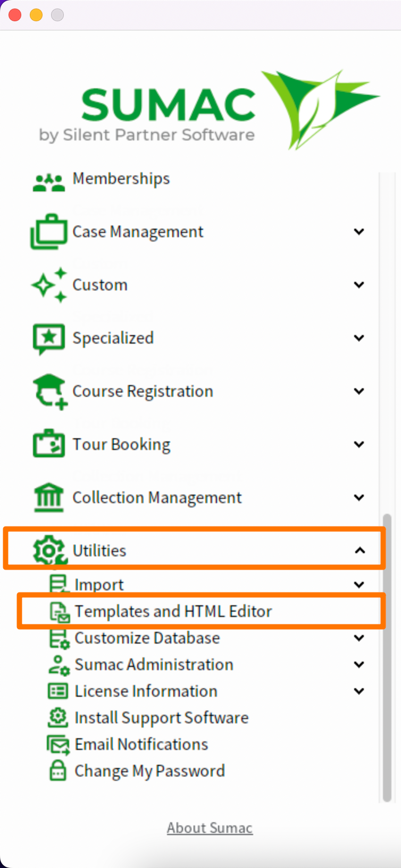
Task: Click the Install Support Software icon
Action: click(58, 718)
